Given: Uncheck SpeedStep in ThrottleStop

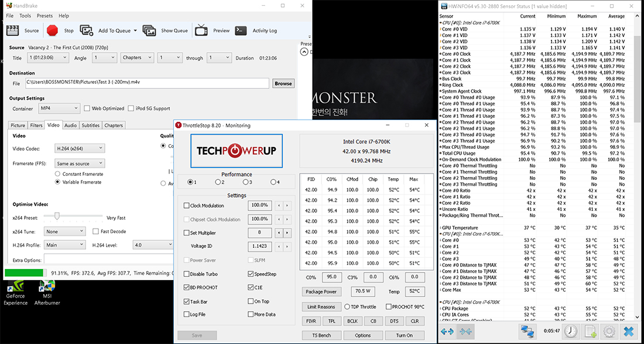Looking at the screenshot, I should click(251, 274).
